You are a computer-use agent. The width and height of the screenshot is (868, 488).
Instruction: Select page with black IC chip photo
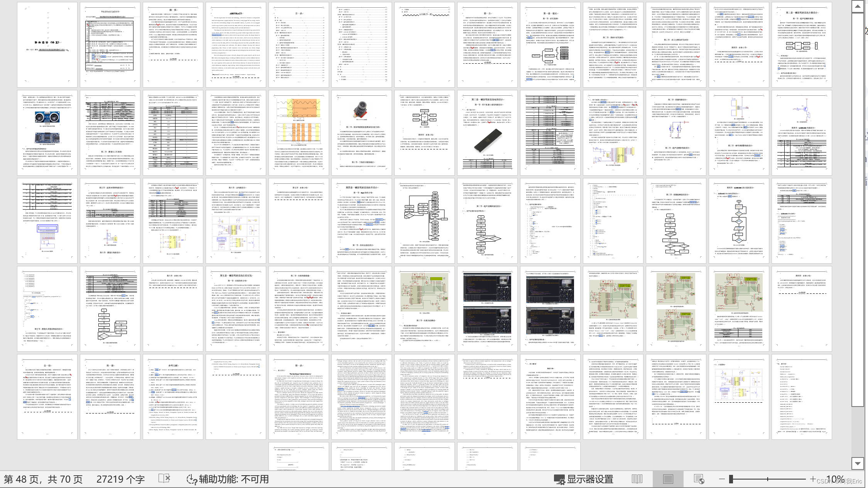pyautogui.click(x=488, y=133)
